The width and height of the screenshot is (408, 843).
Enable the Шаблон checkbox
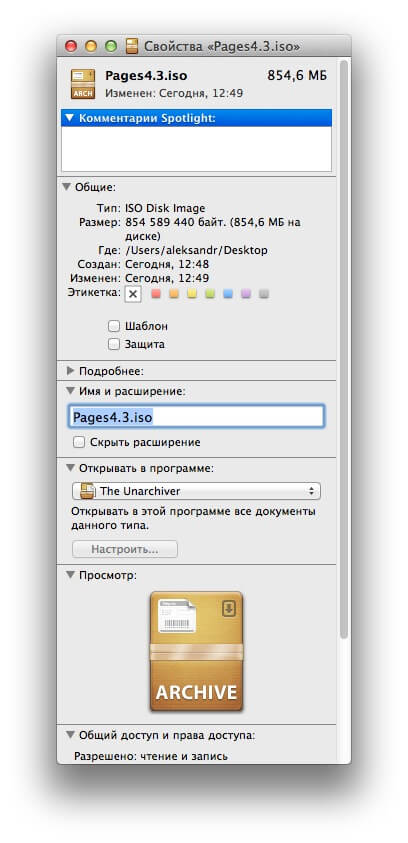coord(113,326)
